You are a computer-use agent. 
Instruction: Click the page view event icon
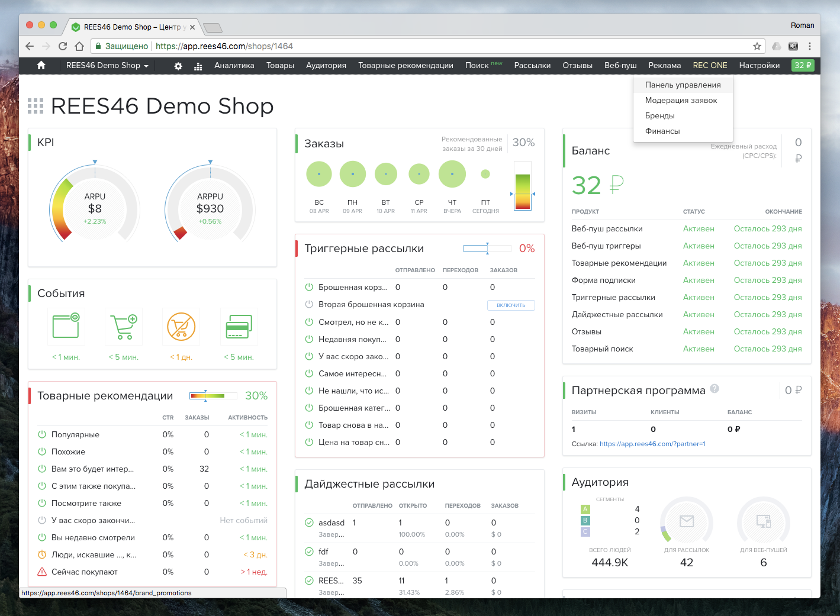pos(66,326)
